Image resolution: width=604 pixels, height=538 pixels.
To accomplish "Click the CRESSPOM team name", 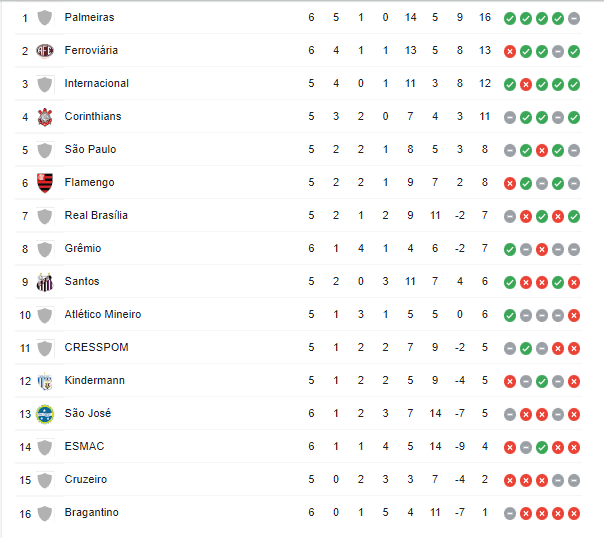I will 96,347.
